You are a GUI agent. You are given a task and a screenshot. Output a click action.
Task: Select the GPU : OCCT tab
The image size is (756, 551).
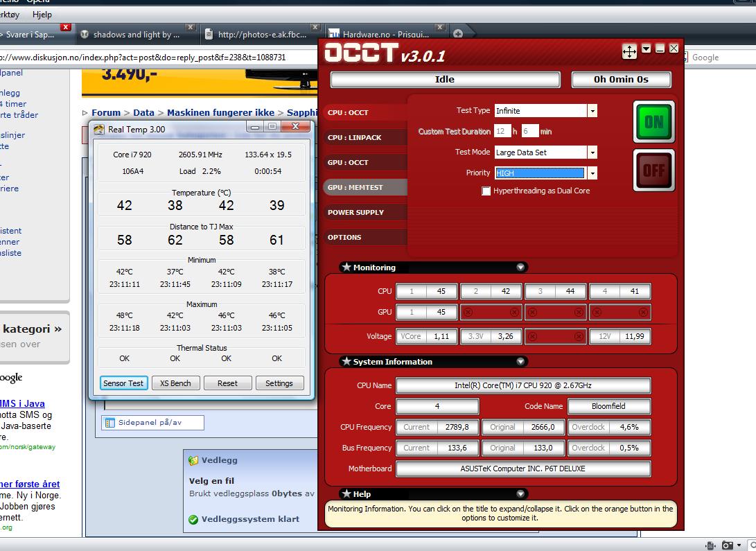(x=365, y=162)
